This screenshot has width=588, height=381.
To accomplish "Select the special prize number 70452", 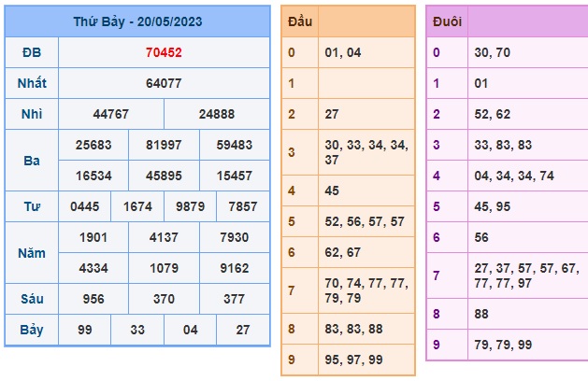I will coord(164,52).
